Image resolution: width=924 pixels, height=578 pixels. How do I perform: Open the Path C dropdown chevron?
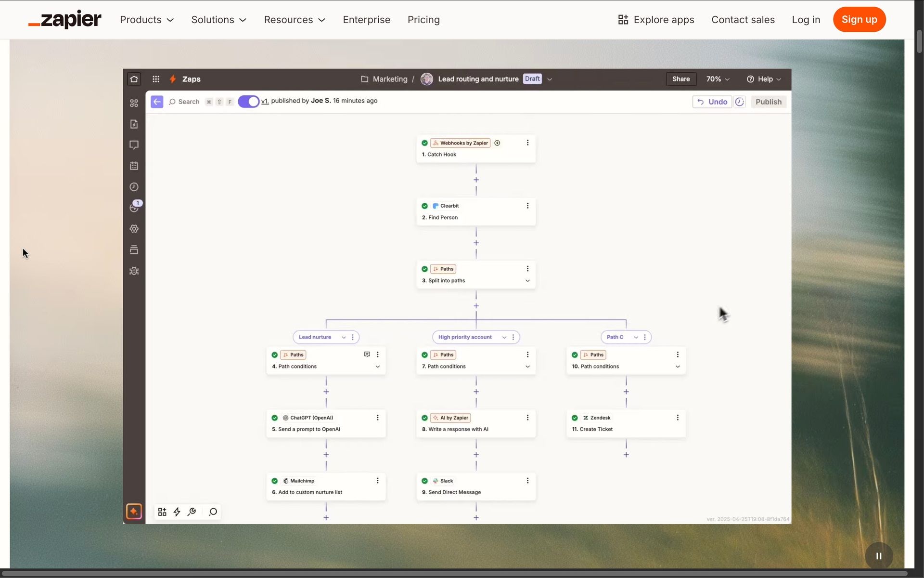pos(636,337)
